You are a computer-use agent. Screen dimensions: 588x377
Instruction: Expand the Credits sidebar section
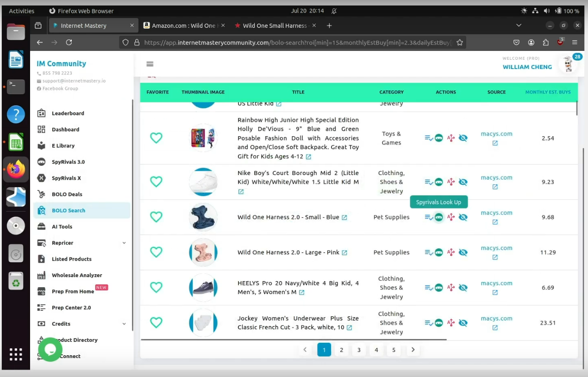click(x=124, y=324)
